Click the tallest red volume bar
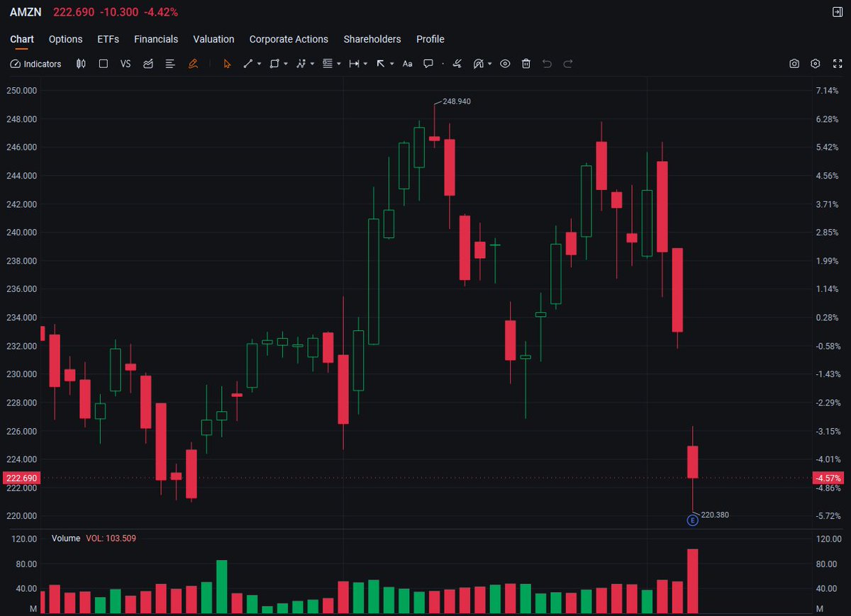 tap(693, 581)
